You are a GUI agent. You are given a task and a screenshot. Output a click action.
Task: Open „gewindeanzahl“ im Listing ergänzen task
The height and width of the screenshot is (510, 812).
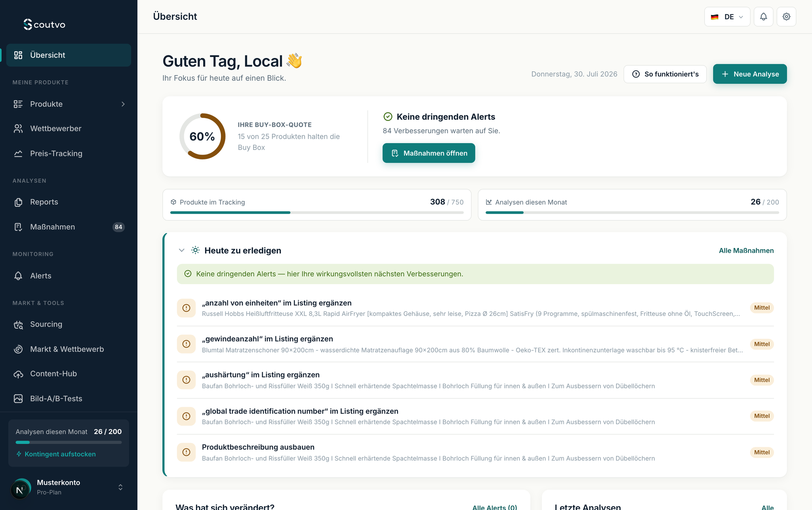pos(475,344)
